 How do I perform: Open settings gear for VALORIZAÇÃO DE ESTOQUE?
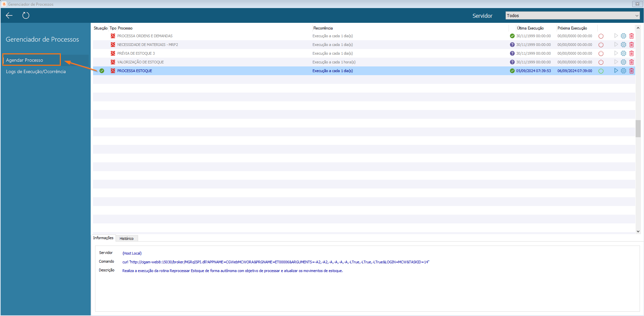(624, 62)
